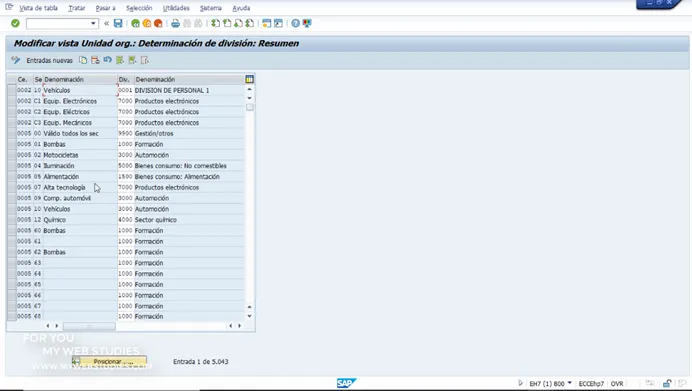
Task: Select the row for Motocicletas
Action: 12,155
